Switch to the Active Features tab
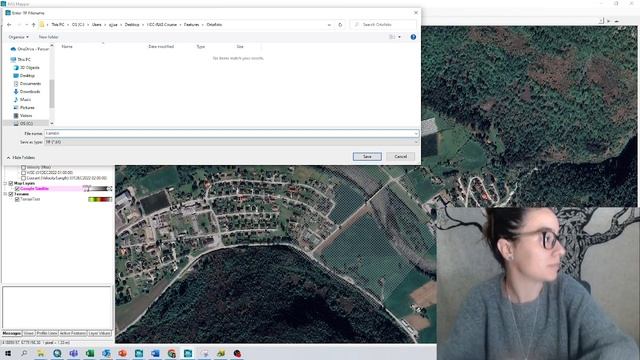This screenshot has width=640, height=360. pyautogui.click(x=73, y=333)
